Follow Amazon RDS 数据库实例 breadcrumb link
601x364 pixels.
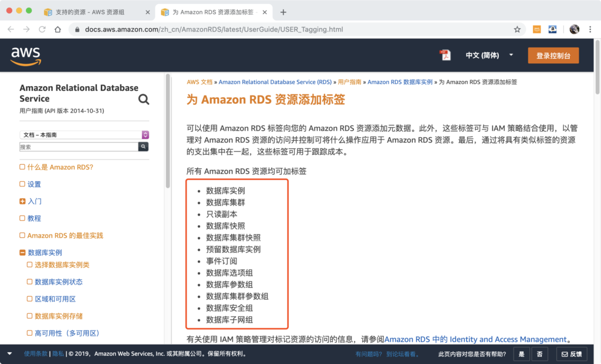pos(400,82)
